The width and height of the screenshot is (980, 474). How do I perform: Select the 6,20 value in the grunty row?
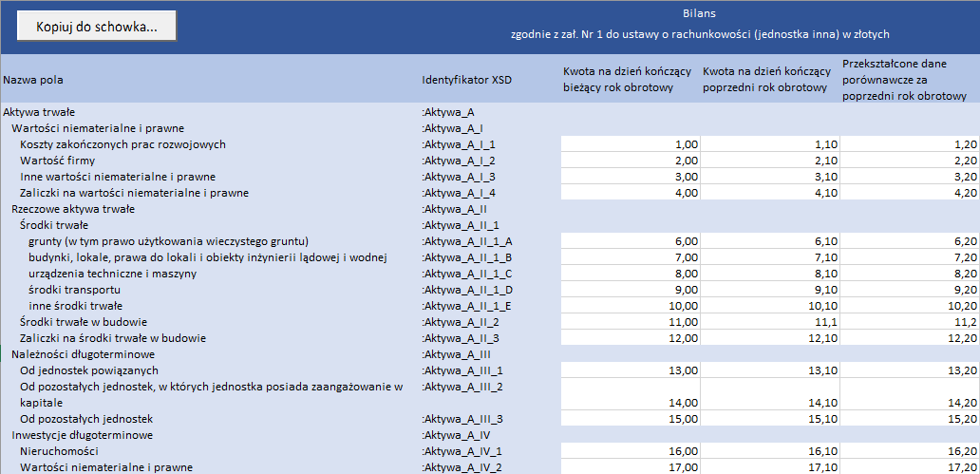pos(910,241)
